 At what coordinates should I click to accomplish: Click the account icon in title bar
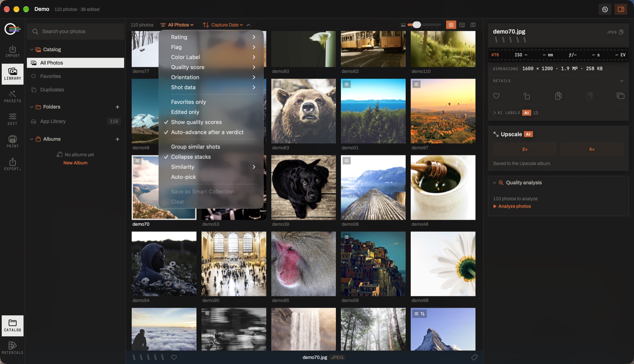coord(605,9)
